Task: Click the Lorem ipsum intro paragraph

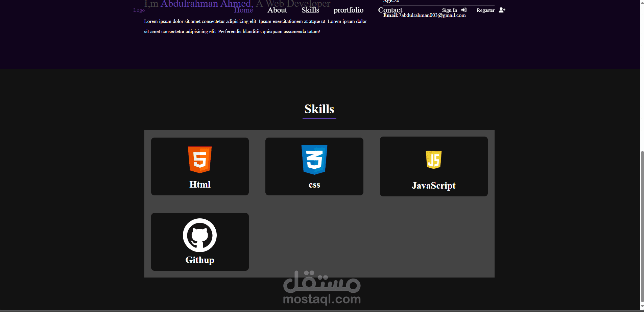Action: (x=255, y=26)
